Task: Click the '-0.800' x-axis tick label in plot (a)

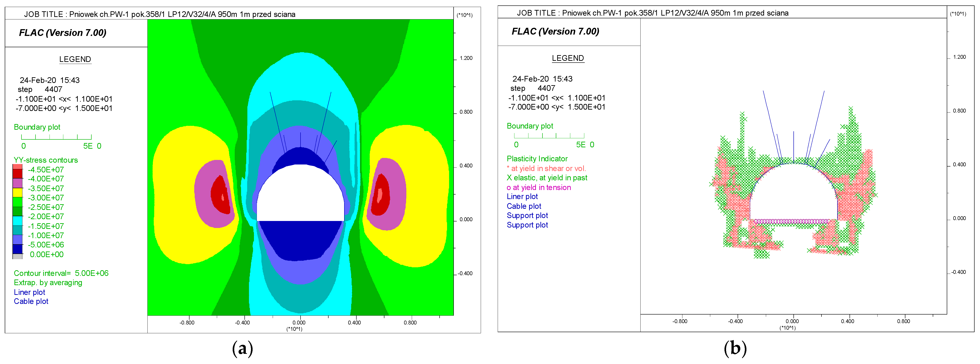Action: coord(187,323)
